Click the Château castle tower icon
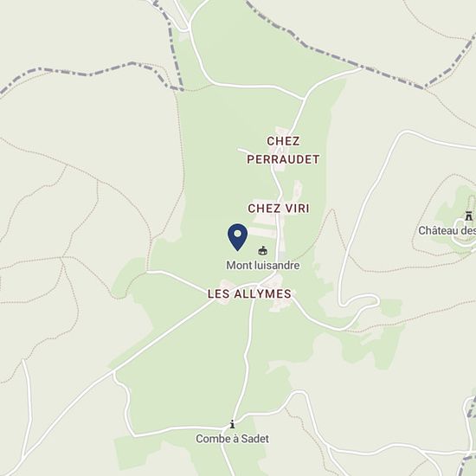The height and width of the screenshot is (476, 476). pos(469,216)
